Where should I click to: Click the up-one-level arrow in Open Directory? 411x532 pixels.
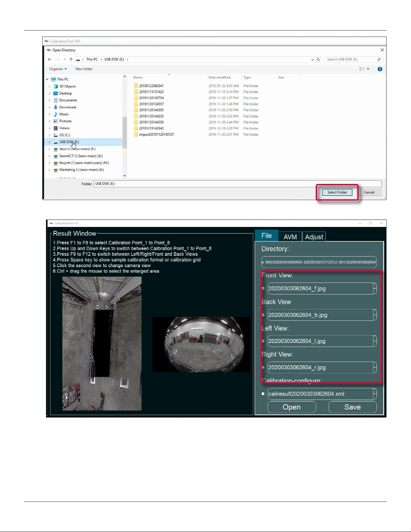71,59
